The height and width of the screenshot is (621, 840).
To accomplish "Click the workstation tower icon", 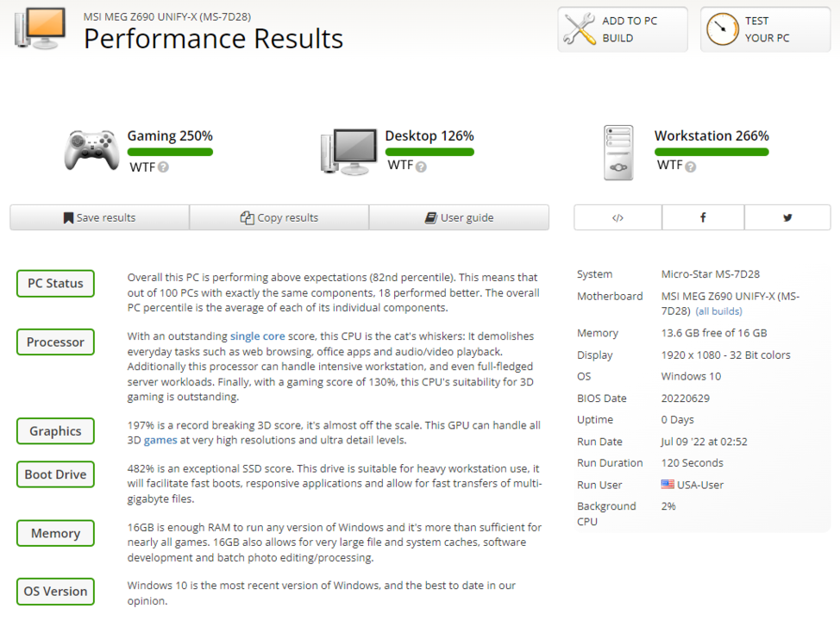I will [x=618, y=152].
